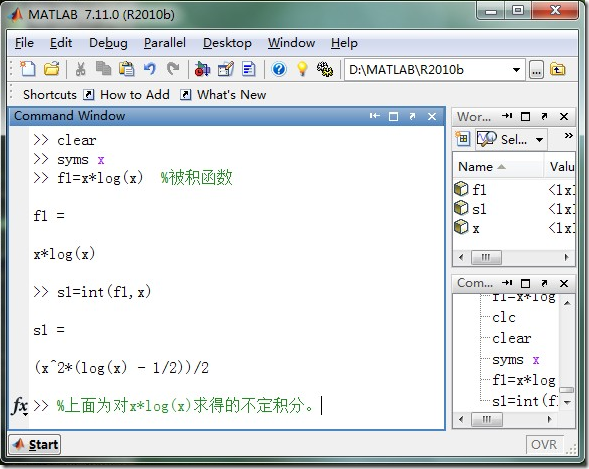
Task: Click new variable icon in Workspace
Action: coord(462,139)
